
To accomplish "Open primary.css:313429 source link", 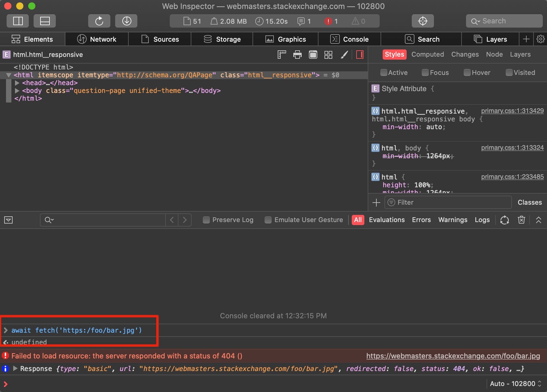I will [513, 111].
